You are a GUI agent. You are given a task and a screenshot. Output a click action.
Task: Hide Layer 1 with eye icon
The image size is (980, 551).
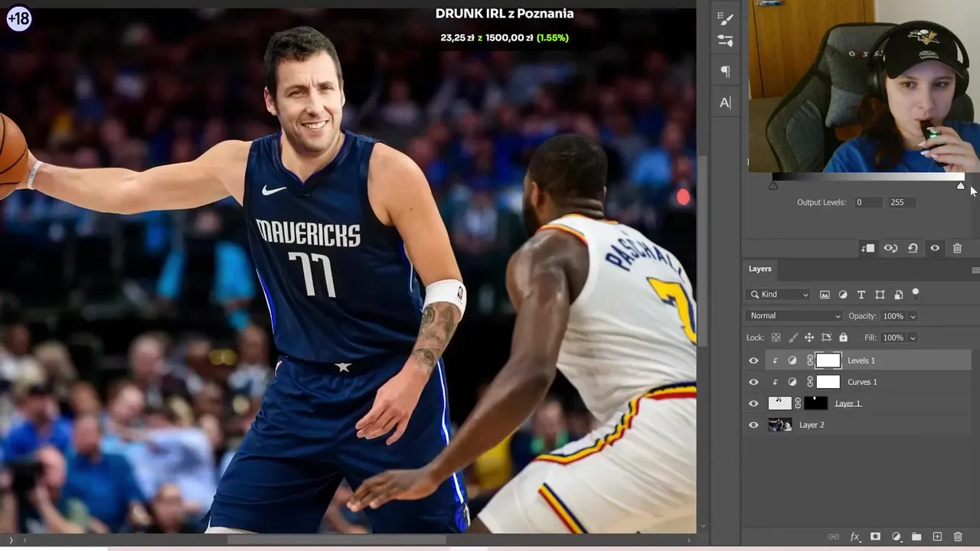coord(753,403)
